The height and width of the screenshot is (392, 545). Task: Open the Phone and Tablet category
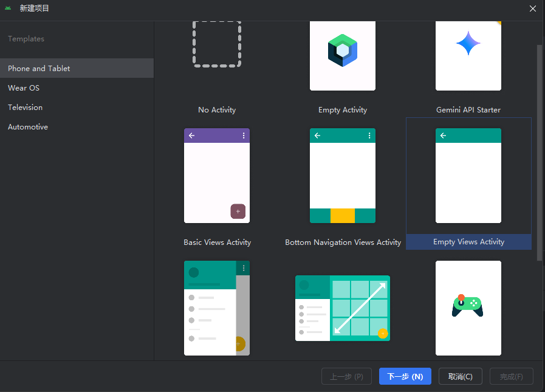77,68
